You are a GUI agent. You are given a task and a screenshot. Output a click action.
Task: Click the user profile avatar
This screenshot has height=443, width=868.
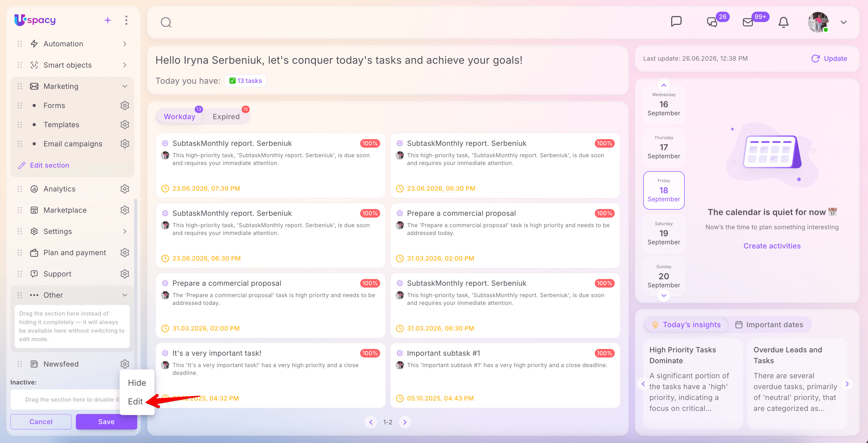(x=818, y=22)
